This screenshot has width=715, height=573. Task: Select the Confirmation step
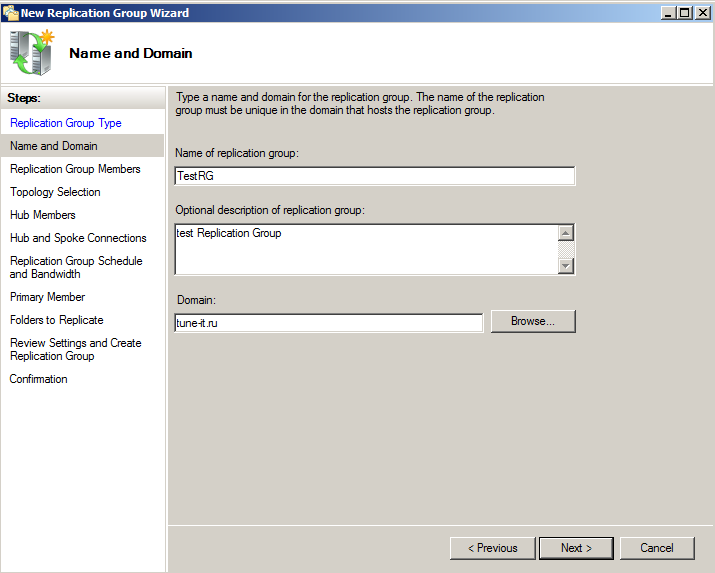[39, 379]
